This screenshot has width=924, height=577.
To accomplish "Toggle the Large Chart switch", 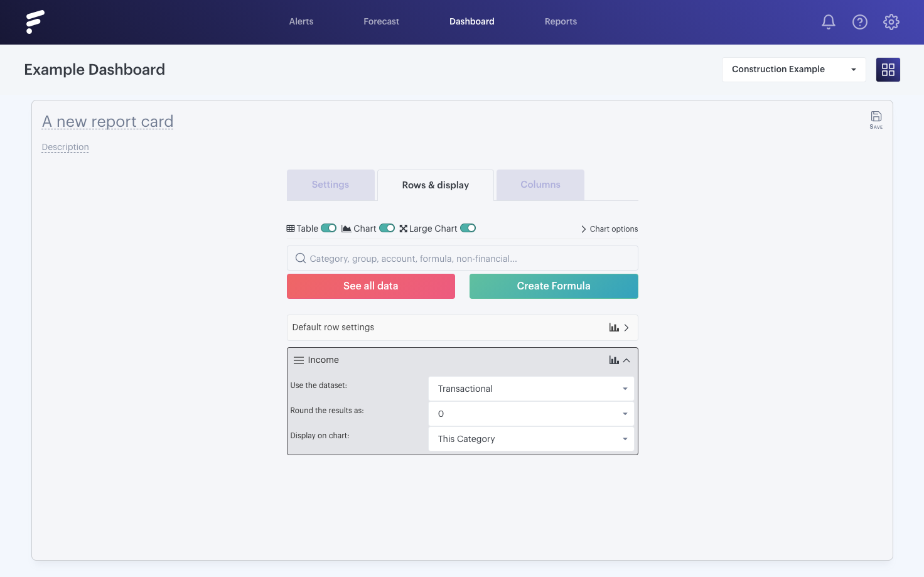I will 468,228.
